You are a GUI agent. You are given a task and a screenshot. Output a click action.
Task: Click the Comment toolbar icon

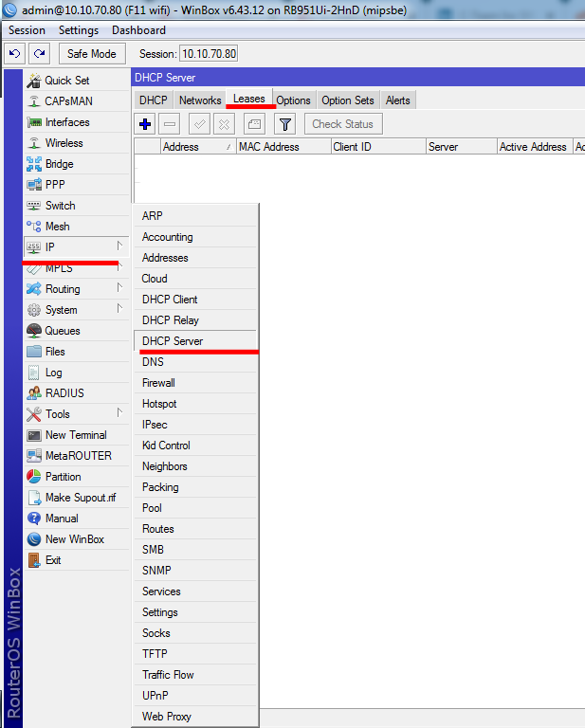point(254,124)
